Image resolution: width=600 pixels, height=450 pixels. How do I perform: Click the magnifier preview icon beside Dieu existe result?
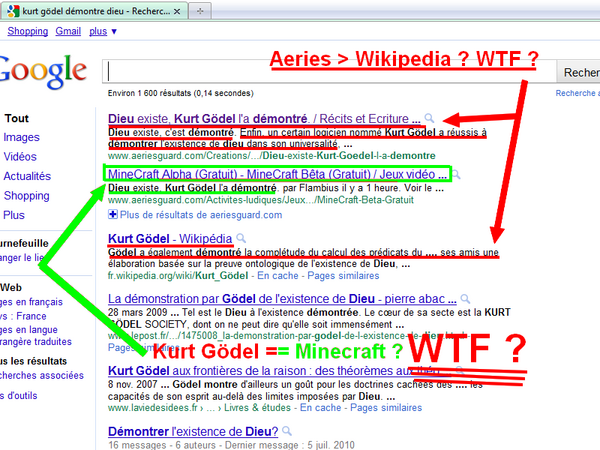429,118
